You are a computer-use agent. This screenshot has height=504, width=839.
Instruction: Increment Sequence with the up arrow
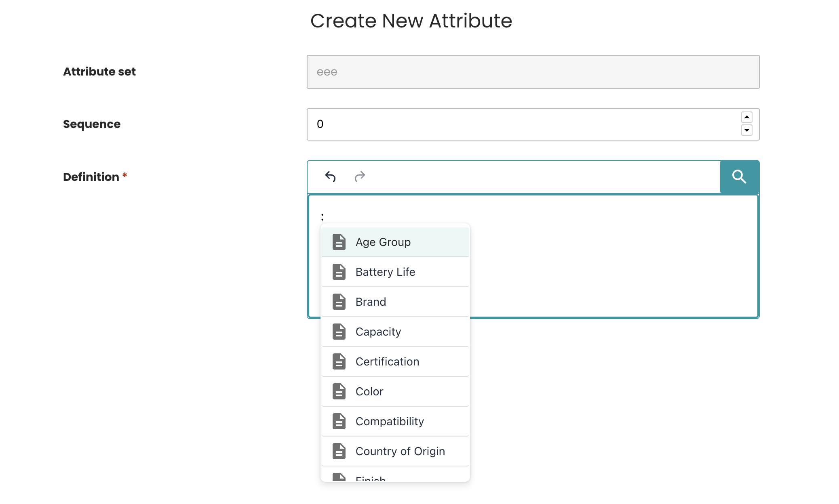click(x=747, y=117)
